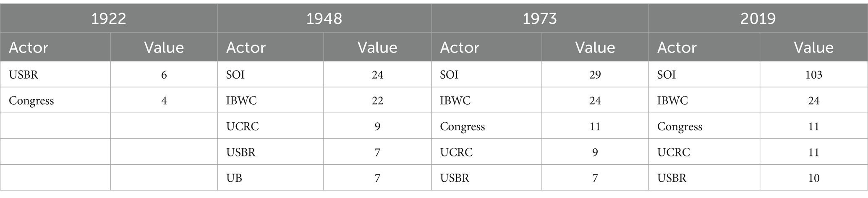Image resolution: width=868 pixels, height=198 pixels.
Task: Select the USBR cell under 1973
Action: click(x=486, y=178)
